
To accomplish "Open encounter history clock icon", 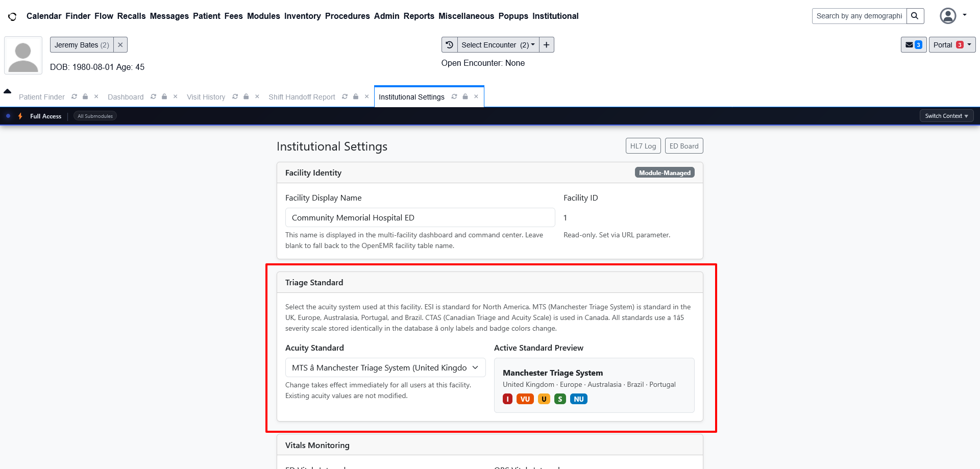I will [x=449, y=45].
